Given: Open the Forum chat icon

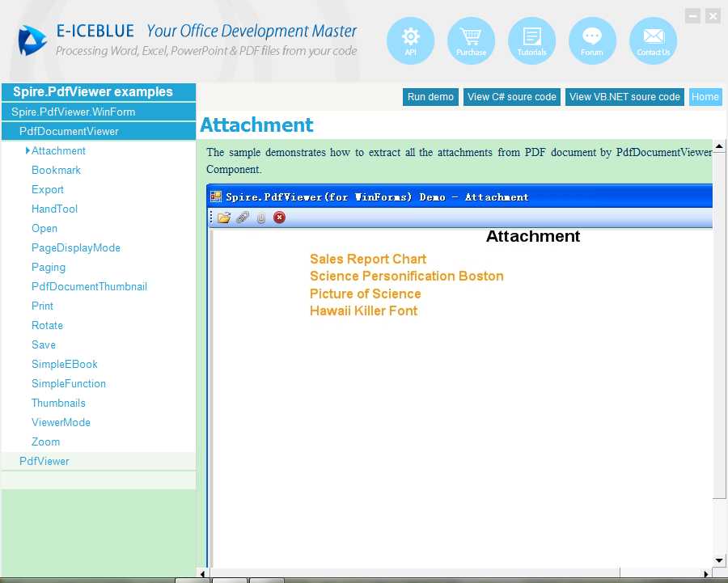Looking at the screenshot, I should click(592, 41).
